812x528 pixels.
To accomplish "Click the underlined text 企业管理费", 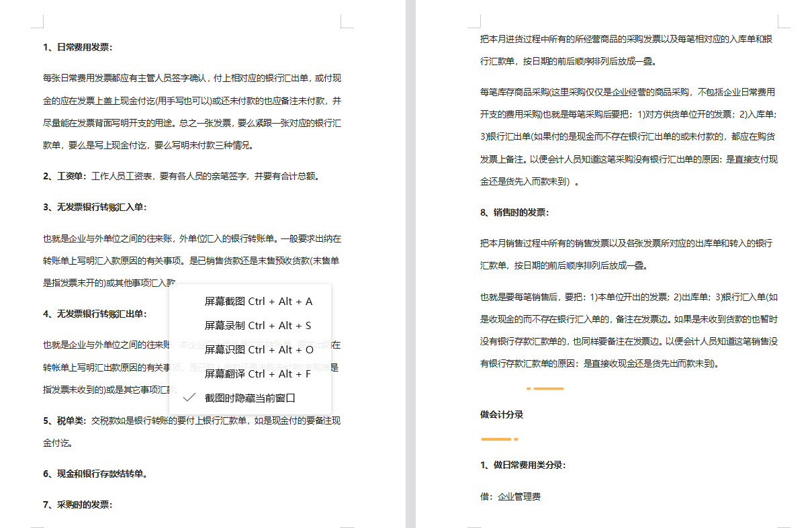I will pos(519,496).
